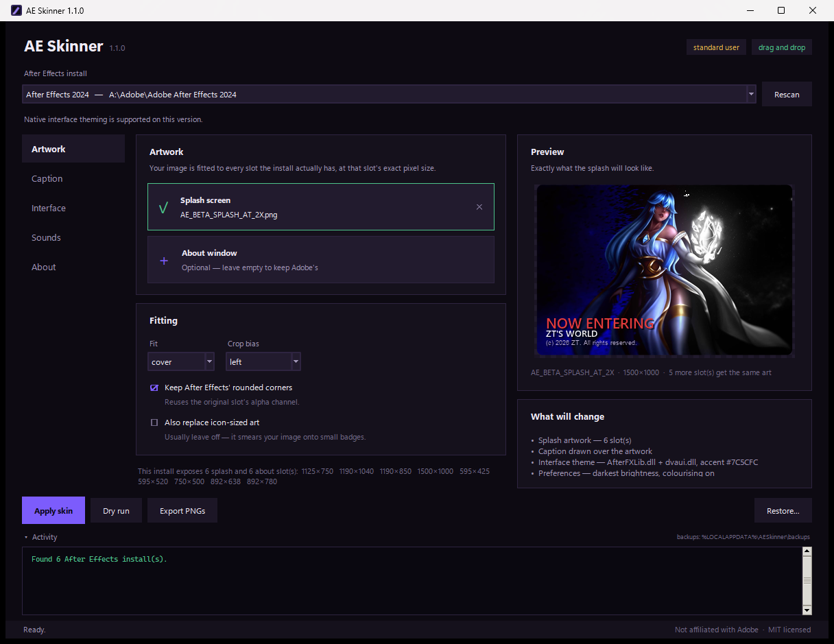The height and width of the screenshot is (644, 834).
Task: Click the Dry run button
Action: 116,511
